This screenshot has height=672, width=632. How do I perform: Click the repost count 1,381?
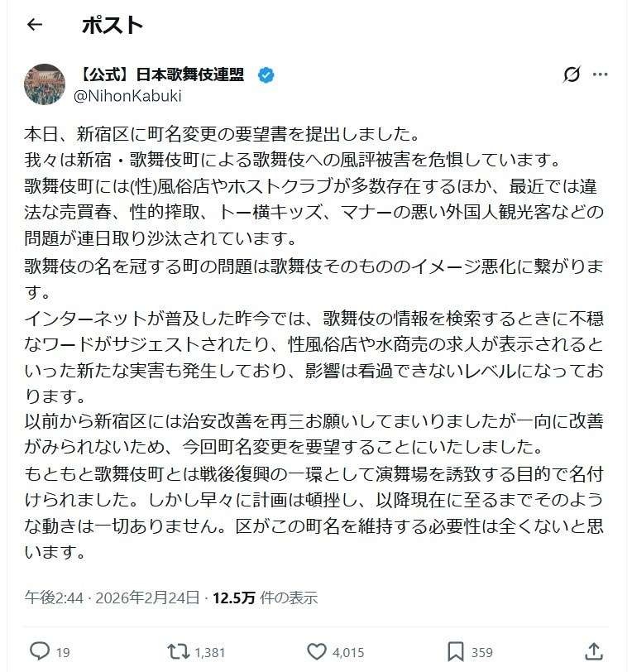pos(210,652)
